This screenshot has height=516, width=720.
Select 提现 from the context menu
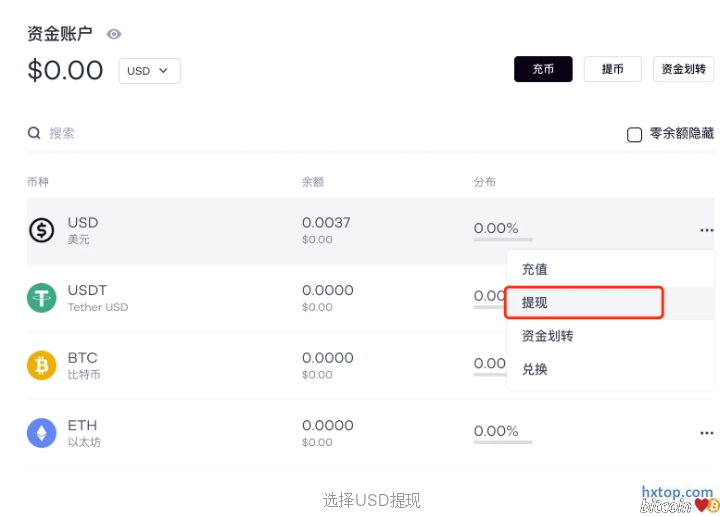(x=535, y=302)
